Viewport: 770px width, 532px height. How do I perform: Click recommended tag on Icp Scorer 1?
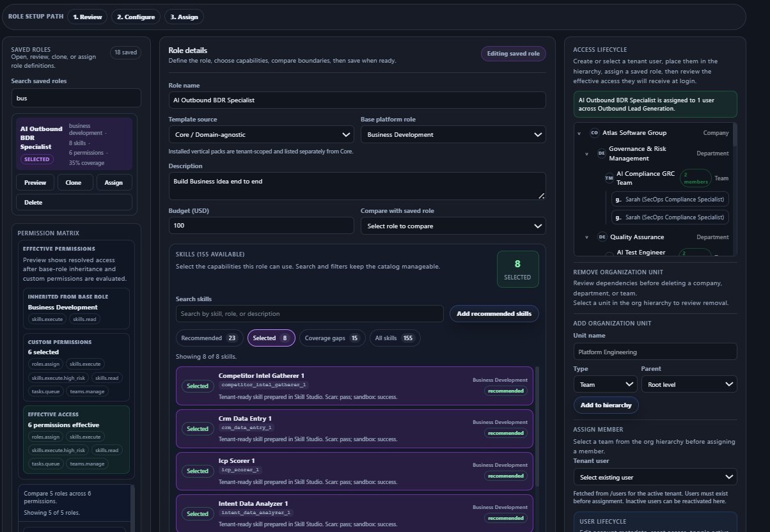506,475
